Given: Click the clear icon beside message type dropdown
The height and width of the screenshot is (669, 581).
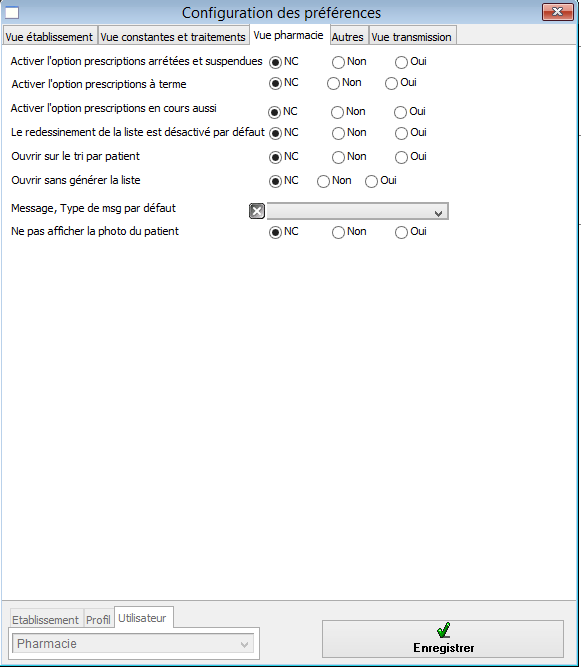Looking at the screenshot, I should pos(257,211).
